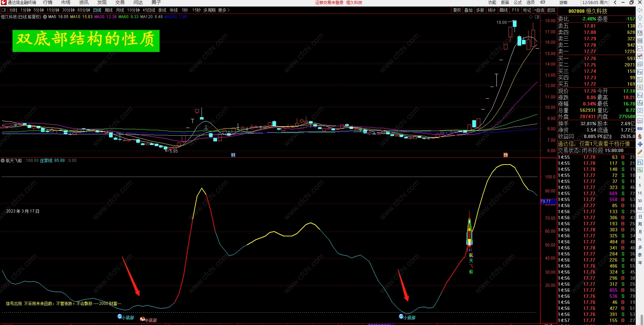Click the blue down arrow sidebar icon
The height and width of the screenshot is (325, 644).
640,26
